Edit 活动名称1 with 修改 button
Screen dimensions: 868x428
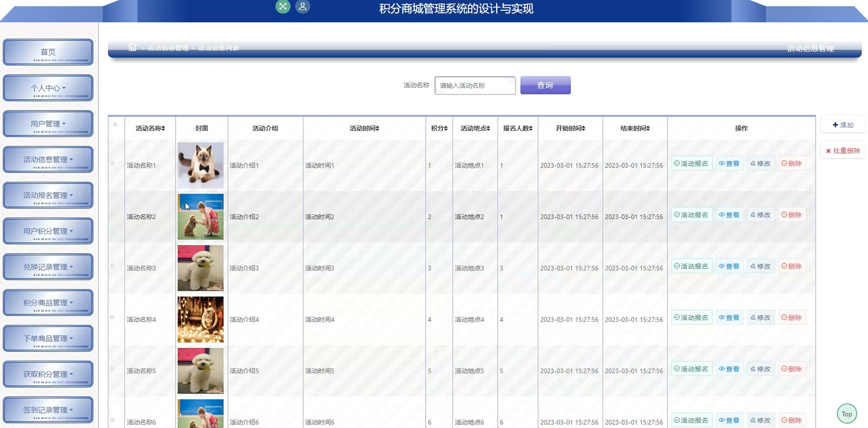click(761, 163)
